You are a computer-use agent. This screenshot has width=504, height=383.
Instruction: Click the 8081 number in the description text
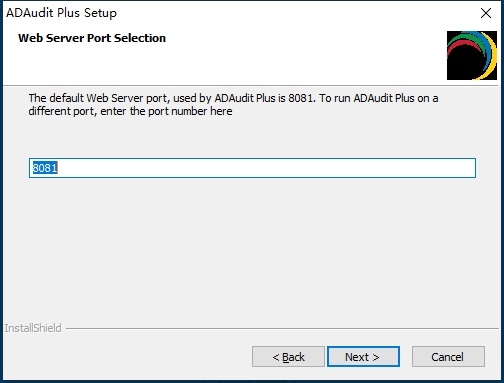pyautogui.click(x=301, y=98)
